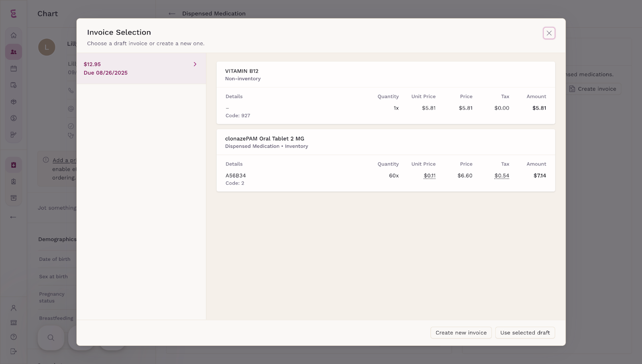Expand the $12.95 draft invoice chevron
This screenshot has width=642, height=364.
coord(195,64)
